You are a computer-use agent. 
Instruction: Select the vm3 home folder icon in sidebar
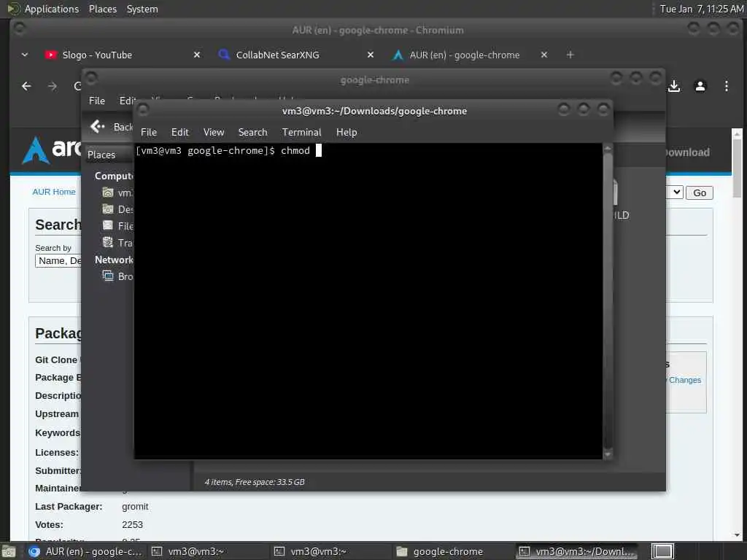click(108, 192)
